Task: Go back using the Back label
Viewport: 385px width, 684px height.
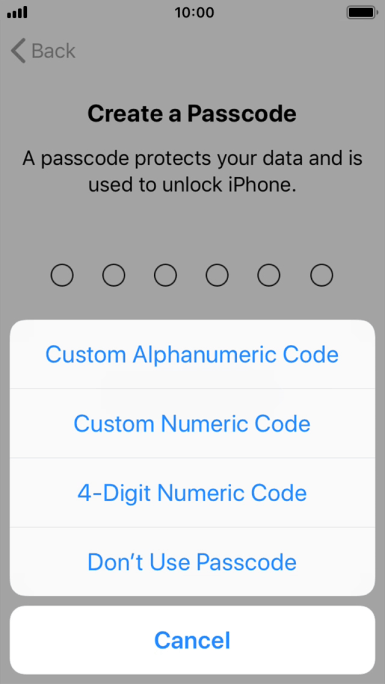Action: [54, 51]
